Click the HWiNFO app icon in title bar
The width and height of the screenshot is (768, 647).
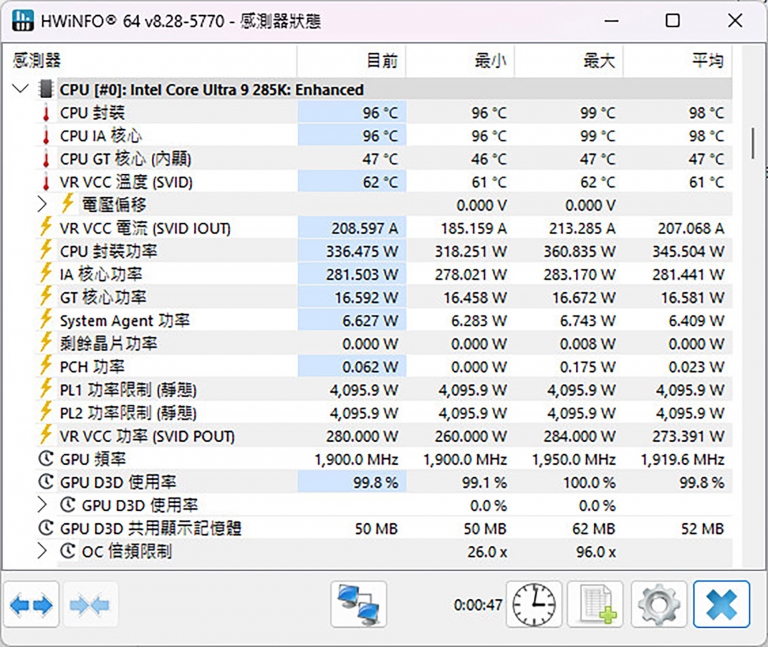click(22, 21)
